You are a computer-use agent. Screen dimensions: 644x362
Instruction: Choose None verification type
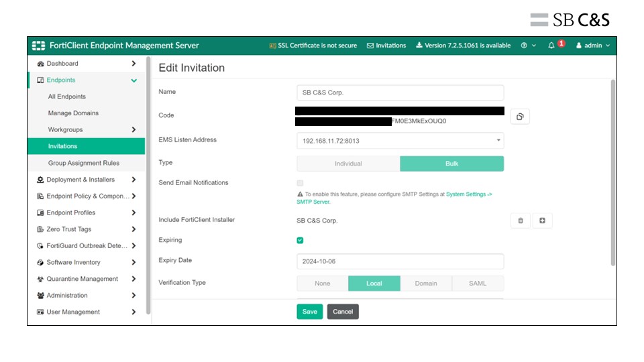pyautogui.click(x=323, y=283)
